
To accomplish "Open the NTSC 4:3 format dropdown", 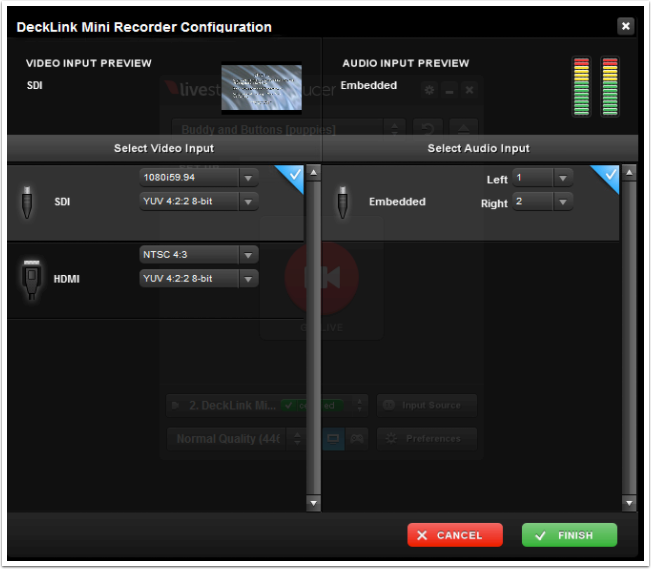I will pyautogui.click(x=199, y=255).
